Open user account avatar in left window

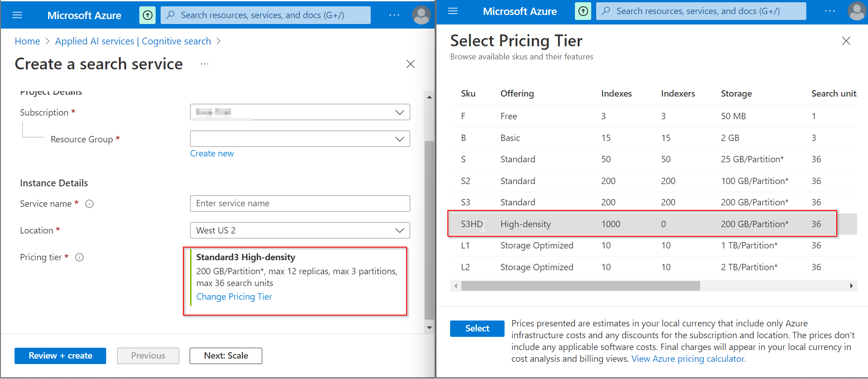tap(422, 15)
